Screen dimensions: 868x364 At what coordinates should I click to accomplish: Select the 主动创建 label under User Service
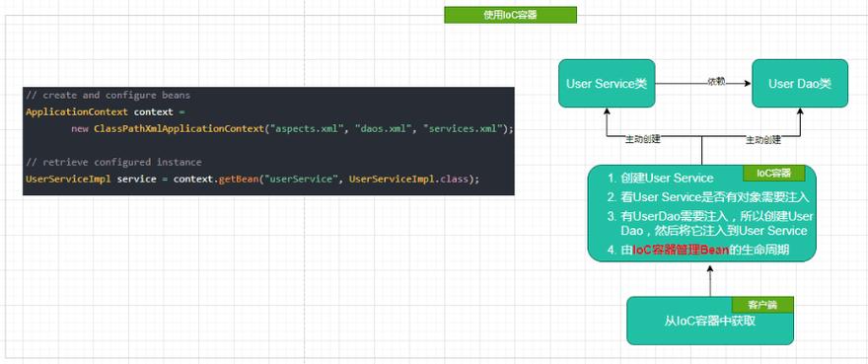(x=643, y=140)
